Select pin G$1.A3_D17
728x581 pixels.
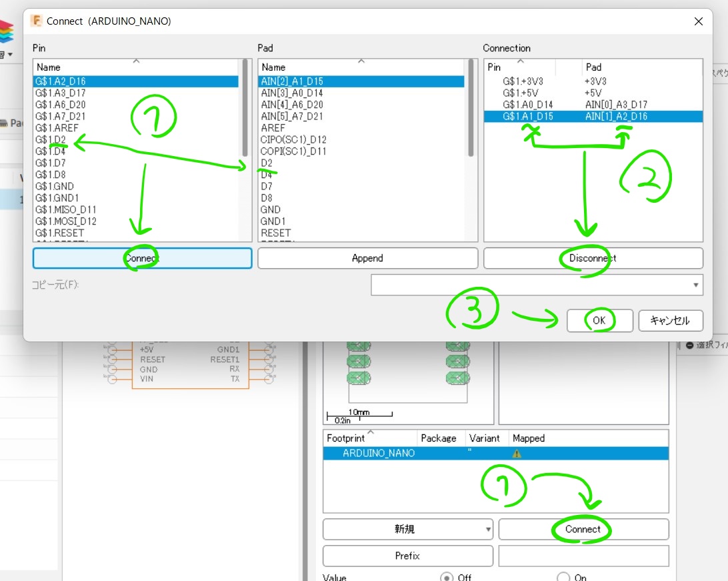(x=135, y=93)
